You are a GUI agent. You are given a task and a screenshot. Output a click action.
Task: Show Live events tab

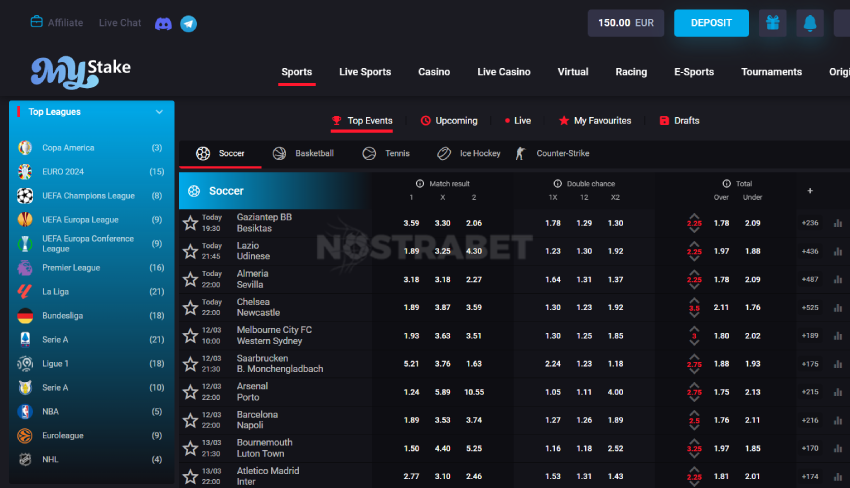[518, 120]
